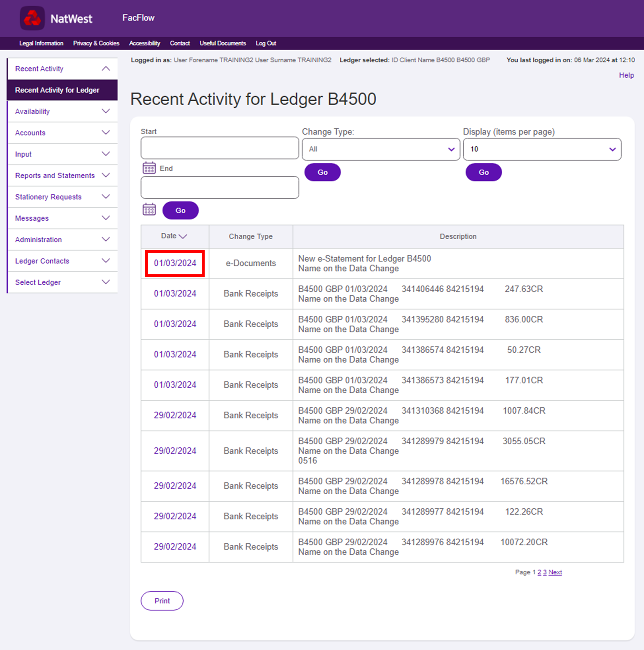Open the Useful Documents menu link

[x=223, y=43]
